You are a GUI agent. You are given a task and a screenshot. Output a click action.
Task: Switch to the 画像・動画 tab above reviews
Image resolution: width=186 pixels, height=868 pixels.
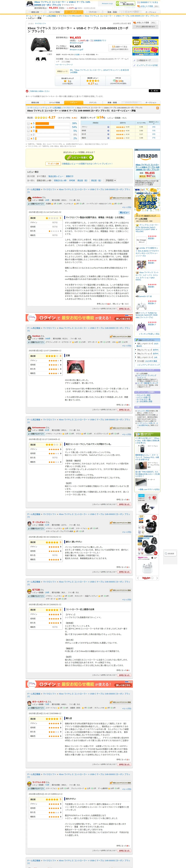(x=112, y=102)
